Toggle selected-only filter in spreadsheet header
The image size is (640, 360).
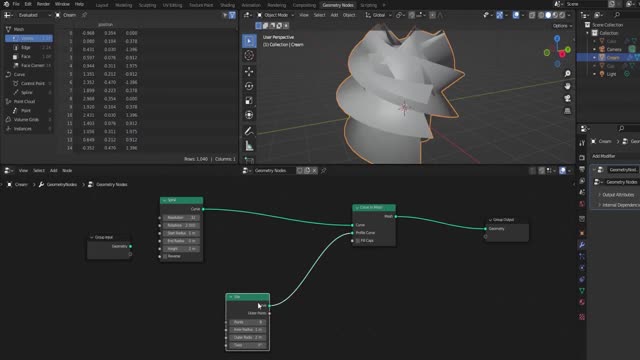click(225, 15)
